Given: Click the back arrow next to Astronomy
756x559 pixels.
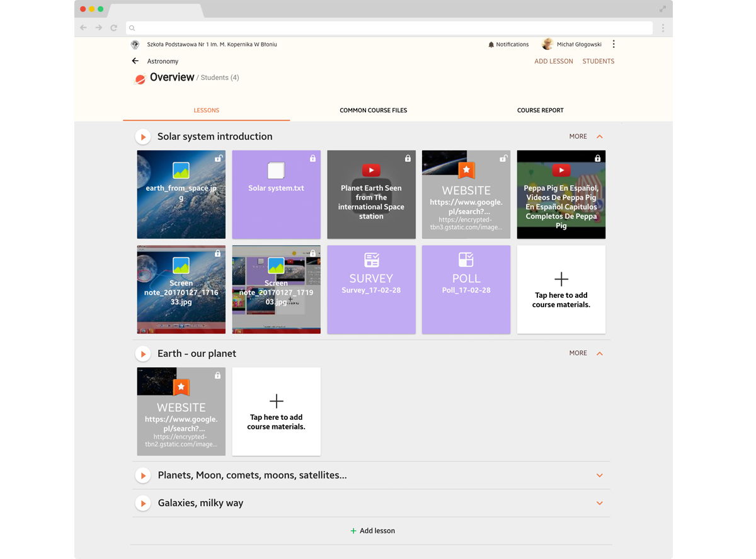Looking at the screenshot, I should coord(135,61).
